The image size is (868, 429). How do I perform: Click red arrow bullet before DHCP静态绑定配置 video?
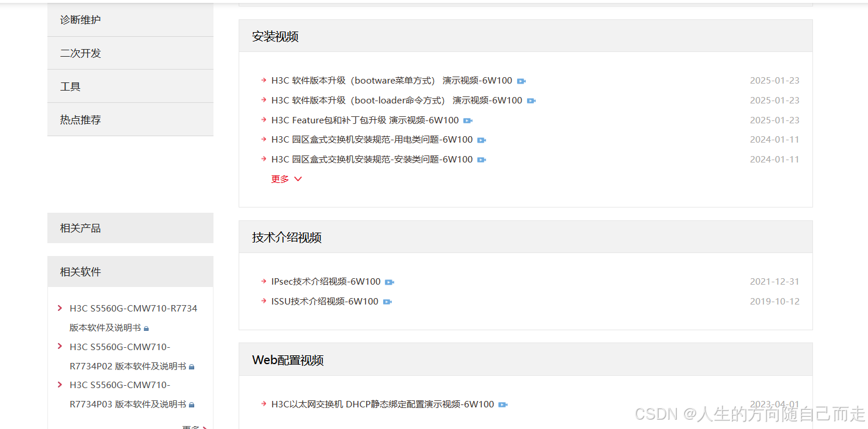click(264, 404)
